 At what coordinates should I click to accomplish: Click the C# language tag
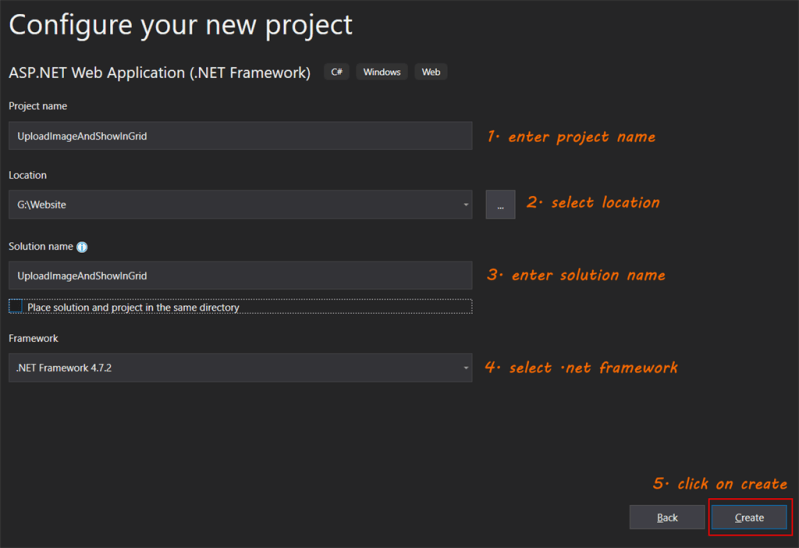click(x=336, y=72)
